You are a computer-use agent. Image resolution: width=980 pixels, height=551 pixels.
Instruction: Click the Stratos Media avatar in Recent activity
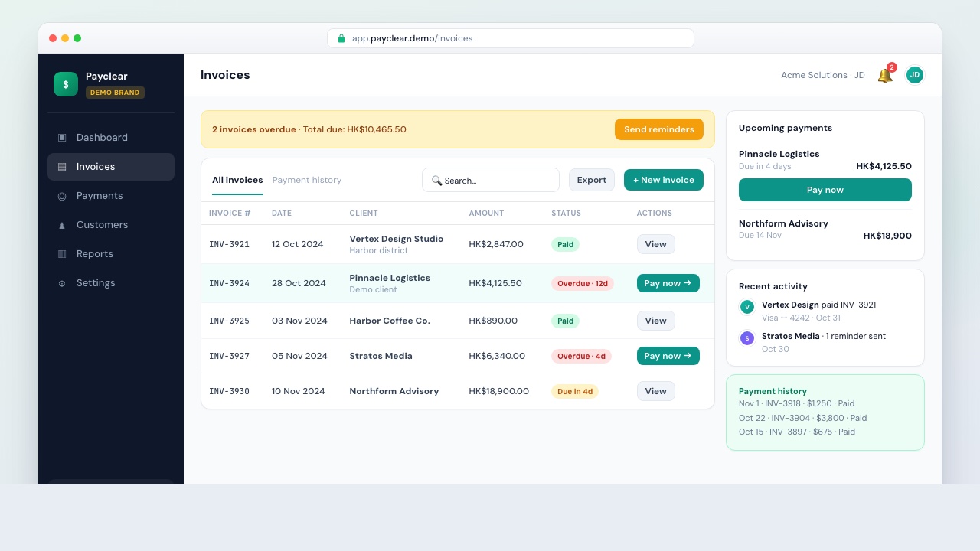point(747,338)
